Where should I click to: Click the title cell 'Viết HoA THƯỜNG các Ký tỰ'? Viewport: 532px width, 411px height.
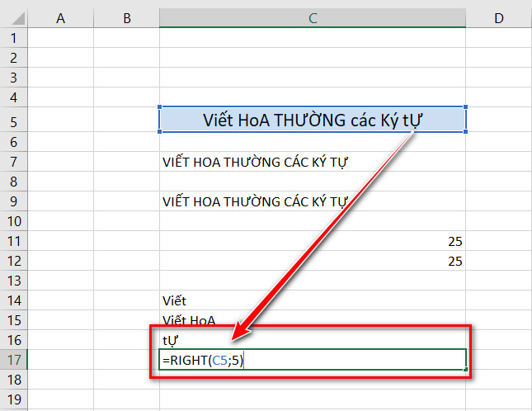(x=313, y=120)
